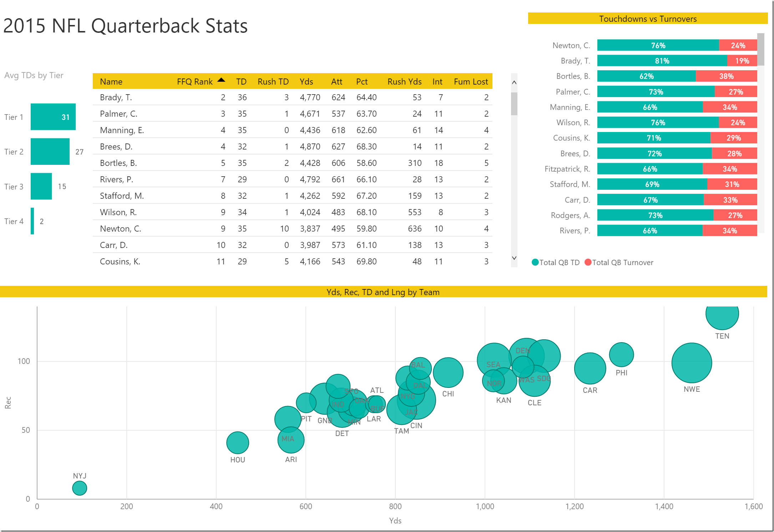Image resolution: width=774 pixels, height=532 pixels.
Task: Select the NWE bubble in scatter chart
Action: pyautogui.click(x=692, y=363)
